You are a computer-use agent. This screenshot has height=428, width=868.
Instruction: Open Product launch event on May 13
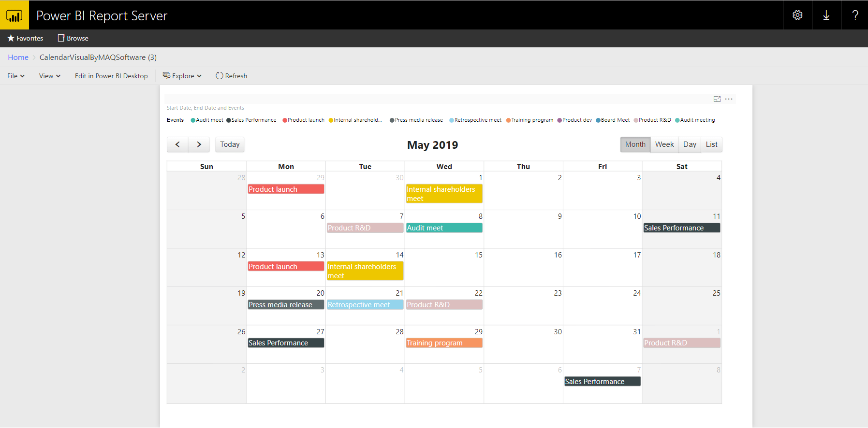[x=286, y=267]
